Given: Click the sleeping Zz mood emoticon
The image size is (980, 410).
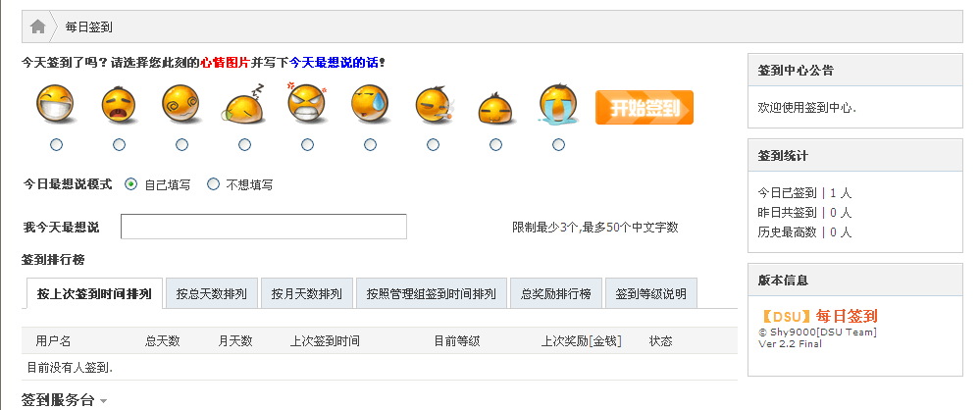Looking at the screenshot, I should tap(243, 104).
